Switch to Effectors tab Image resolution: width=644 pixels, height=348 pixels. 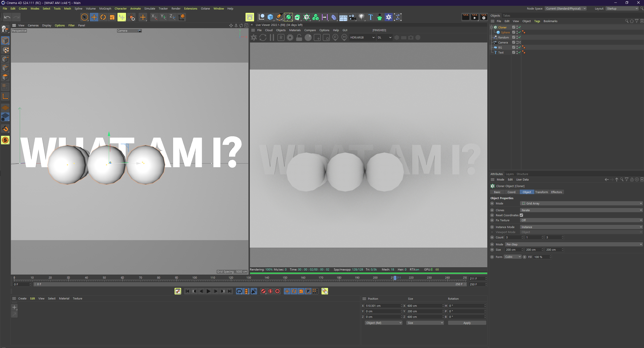556,192
